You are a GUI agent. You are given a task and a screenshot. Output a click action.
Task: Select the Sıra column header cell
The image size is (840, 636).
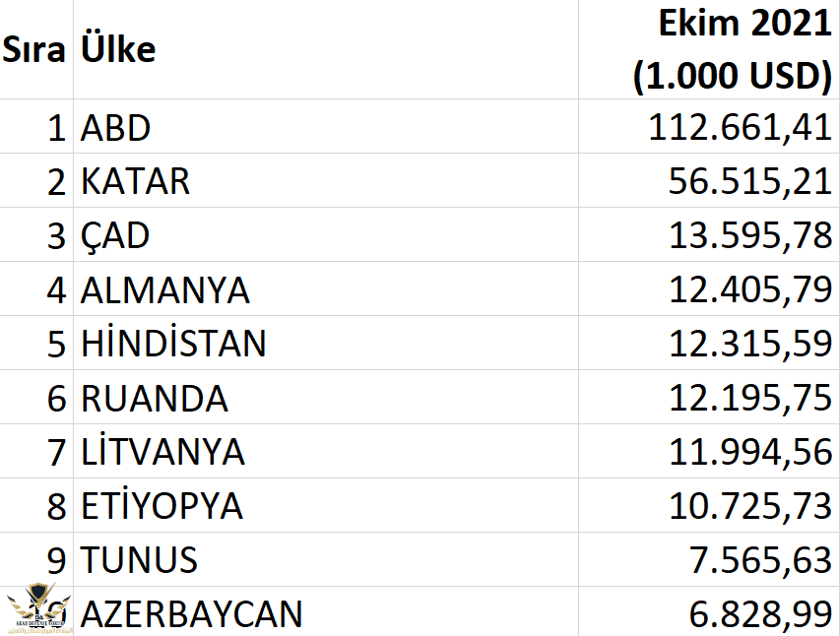35,49
